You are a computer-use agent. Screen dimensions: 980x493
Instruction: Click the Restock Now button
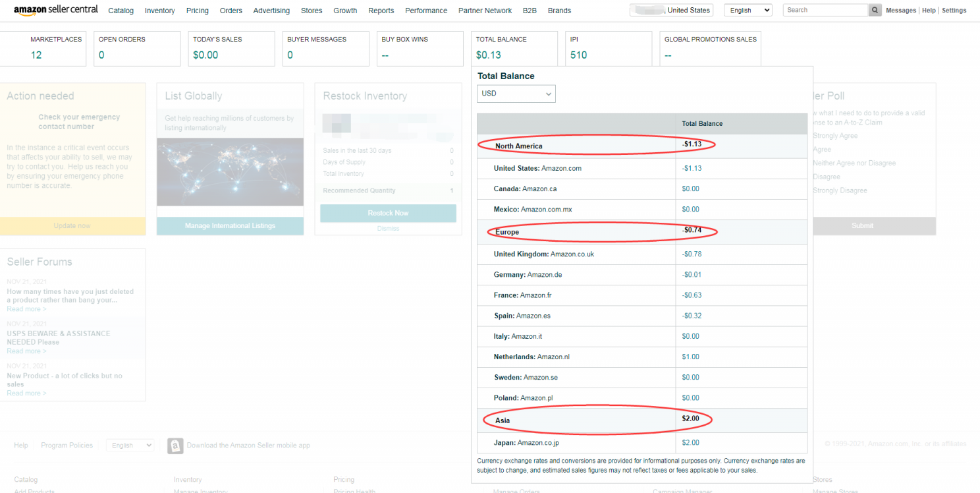(388, 213)
